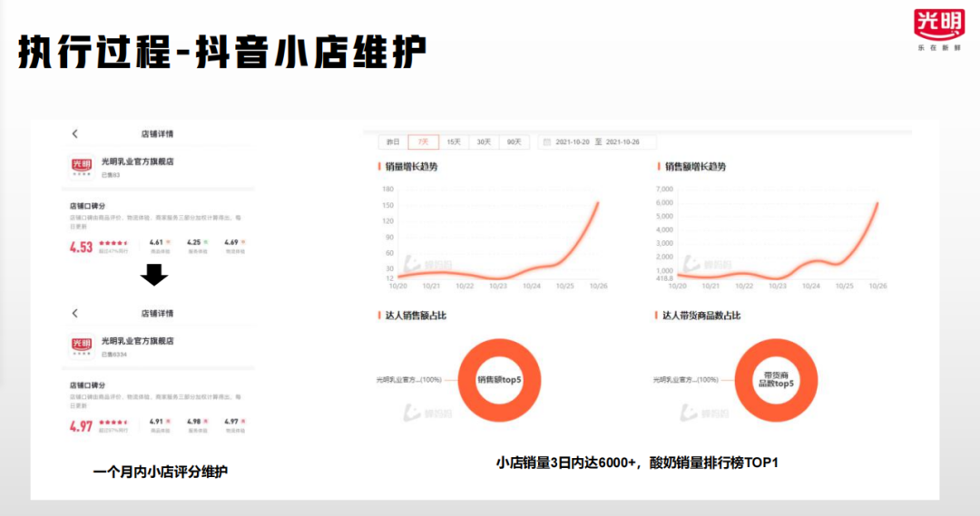This screenshot has height=516, width=980.
Task: Click 店铺详情 header above the 已售6334 store
Action: pos(158,313)
